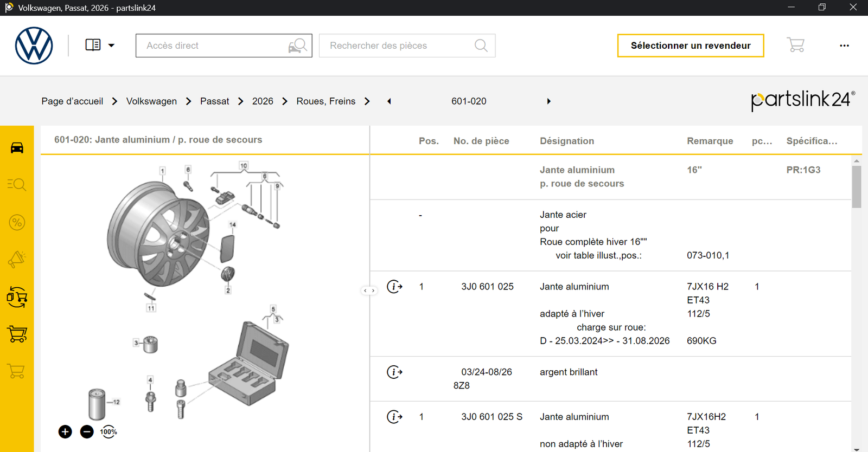Zoom in on the illustration

65,431
